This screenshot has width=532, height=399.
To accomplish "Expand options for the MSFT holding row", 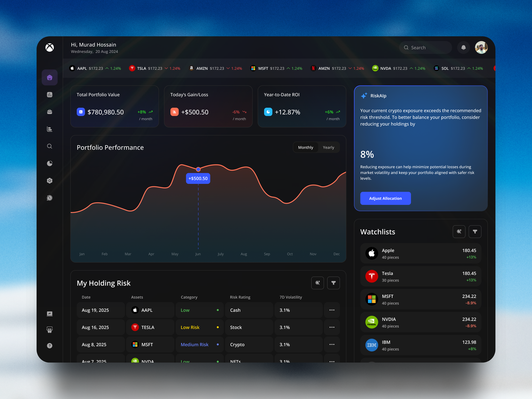I will click(x=332, y=344).
